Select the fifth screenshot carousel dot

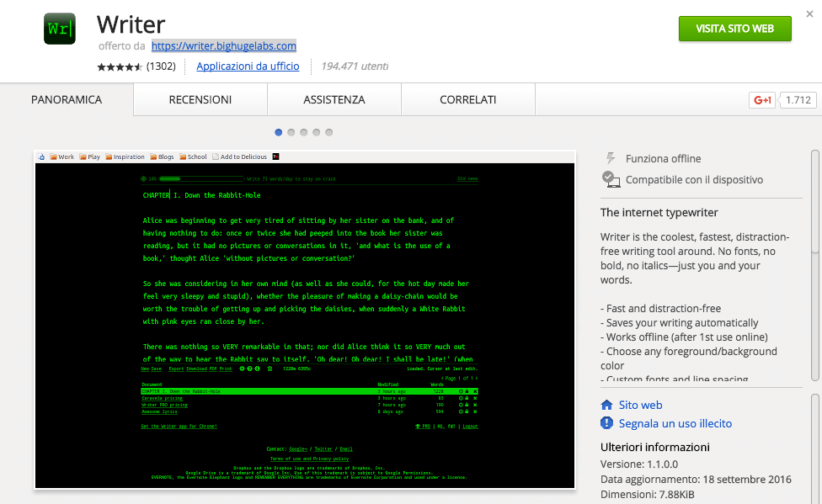pyautogui.click(x=328, y=133)
